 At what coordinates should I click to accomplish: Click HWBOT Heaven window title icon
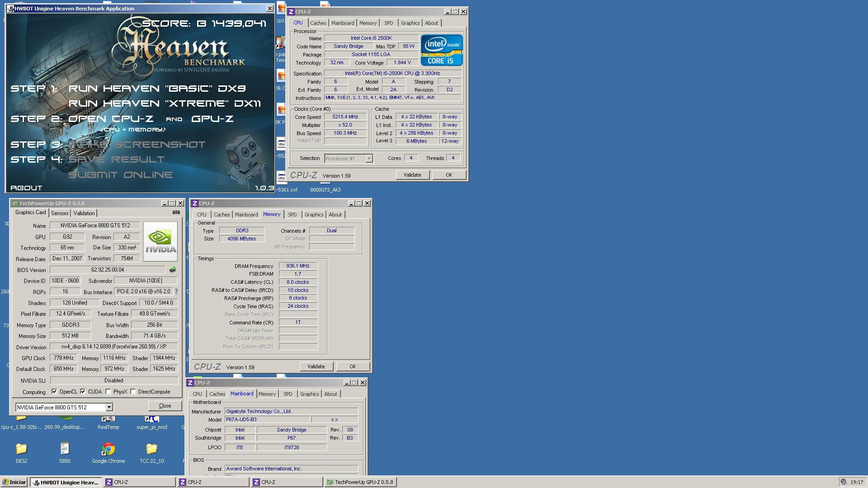point(10,9)
